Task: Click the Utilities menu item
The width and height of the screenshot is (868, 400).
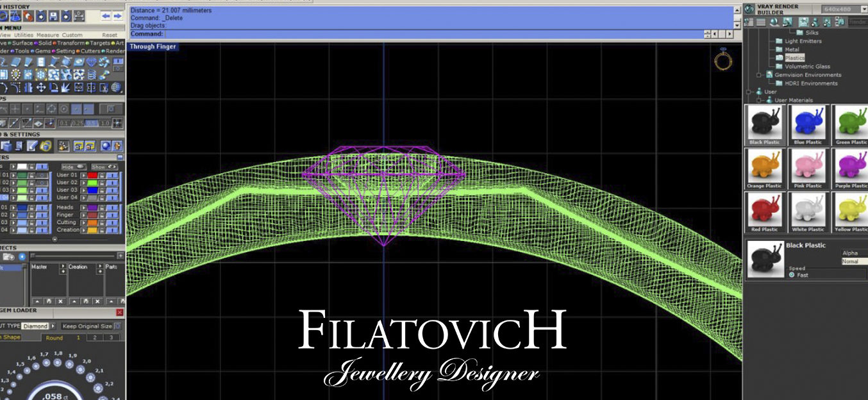Action: pos(24,35)
